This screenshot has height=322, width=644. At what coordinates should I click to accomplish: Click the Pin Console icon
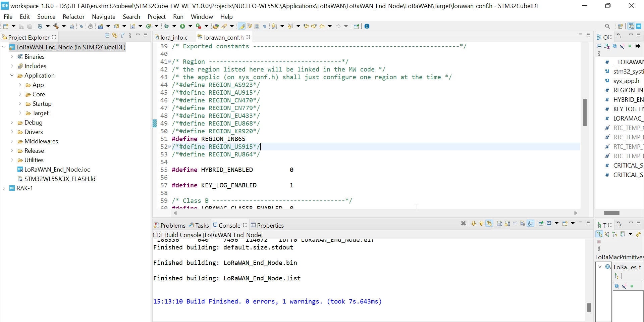click(x=541, y=223)
